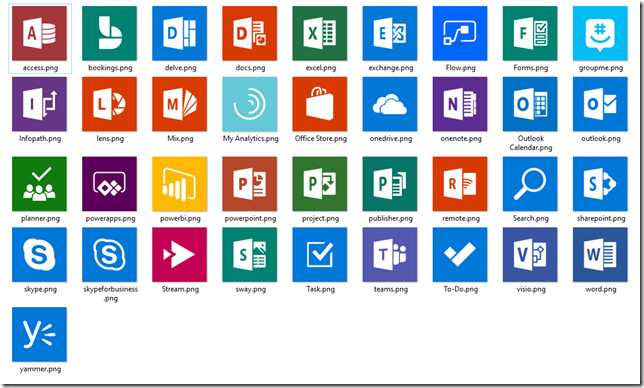Viewport: 644px width, 388px height.
Task: Select the teams.png icon
Action: click(390, 255)
